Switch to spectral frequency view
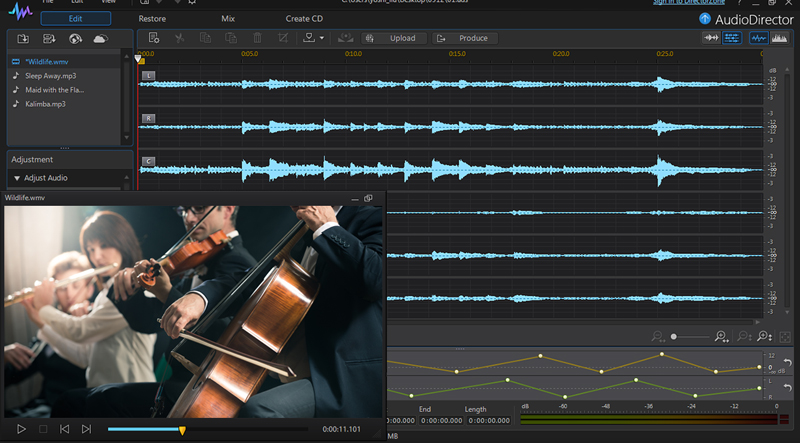Image resolution: width=800 pixels, height=443 pixels. [x=779, y=38]
